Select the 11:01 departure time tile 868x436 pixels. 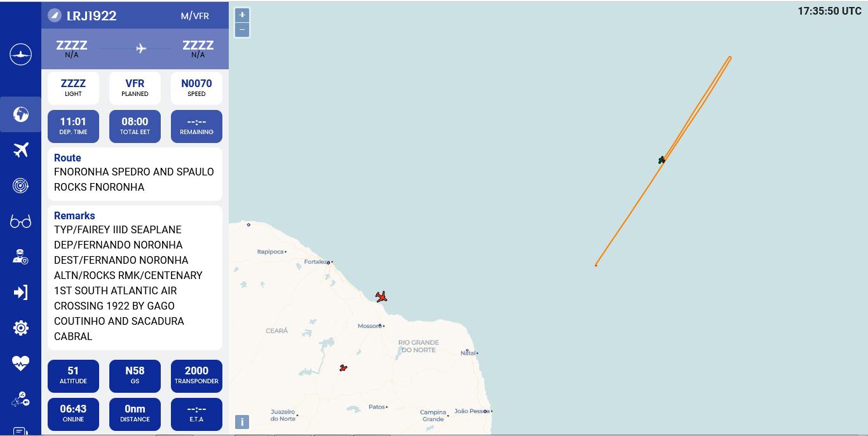pos(73,126)
